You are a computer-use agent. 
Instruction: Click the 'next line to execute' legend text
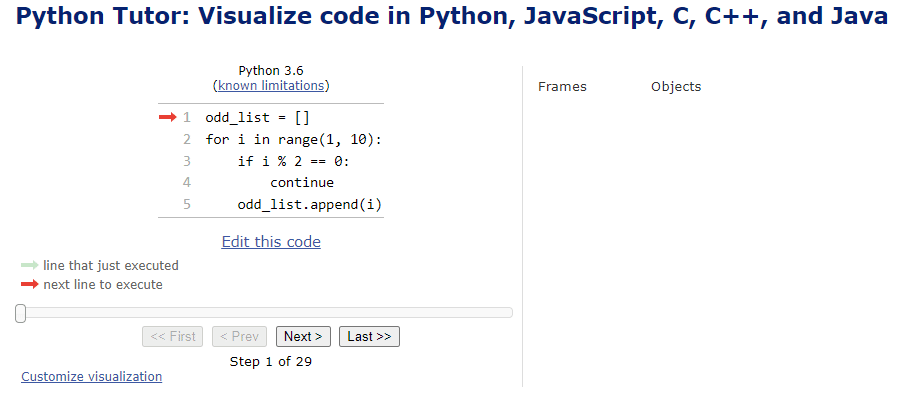[103, 285]
